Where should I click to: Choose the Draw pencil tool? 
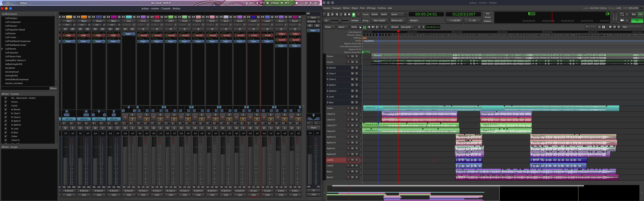381,27
